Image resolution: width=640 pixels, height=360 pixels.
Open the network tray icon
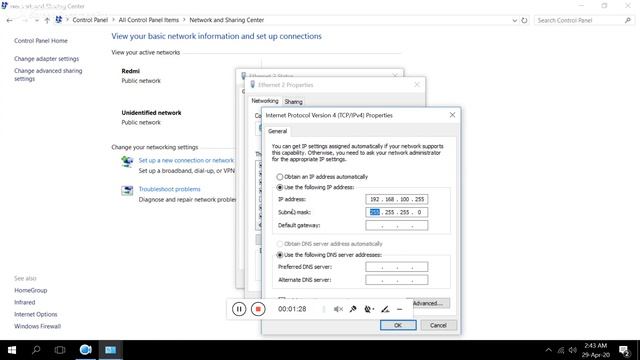tap(561, 350)
